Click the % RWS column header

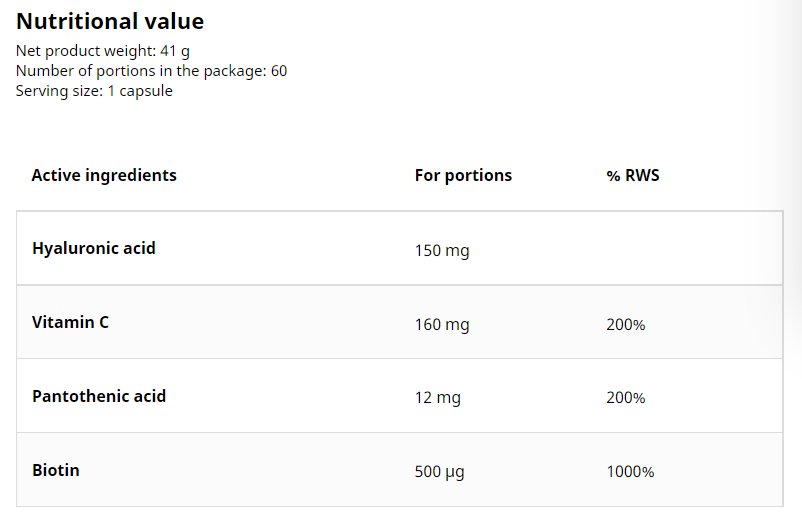point(633,175)
